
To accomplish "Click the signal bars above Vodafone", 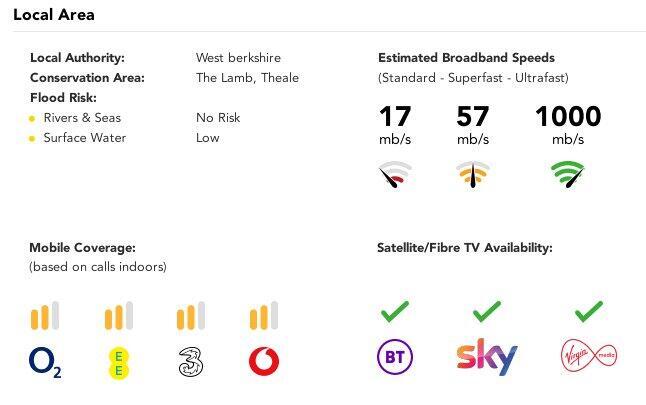I will (264, 316).
